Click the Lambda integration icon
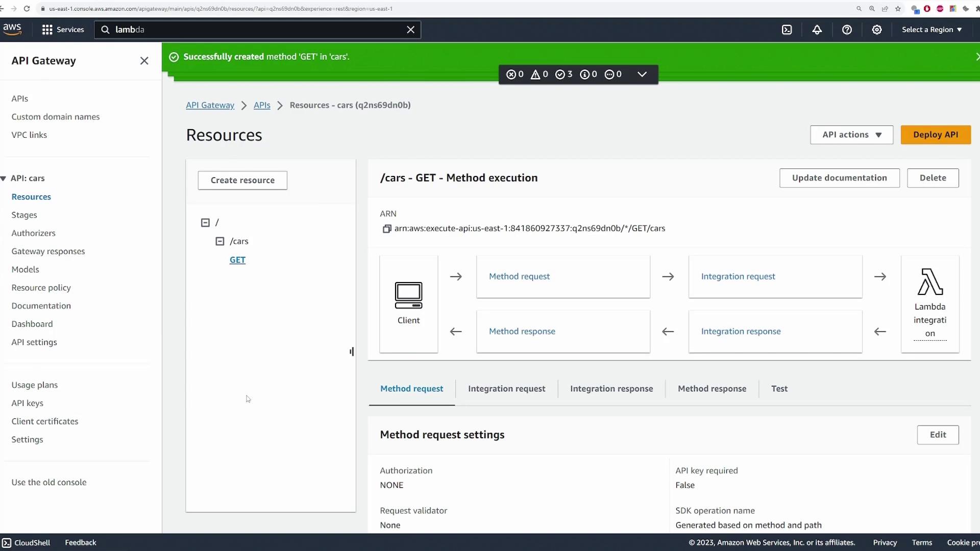Viewport: 980px width, 551px height. pos(929,282)
